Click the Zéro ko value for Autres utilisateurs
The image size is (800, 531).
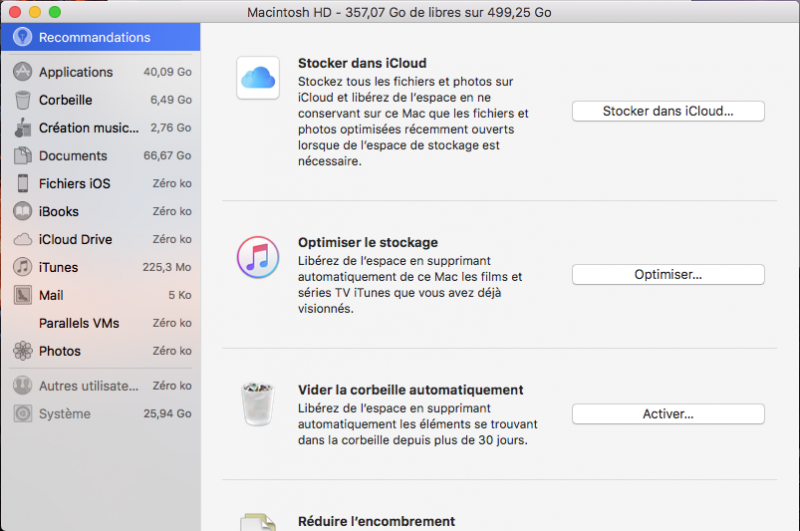172,386
